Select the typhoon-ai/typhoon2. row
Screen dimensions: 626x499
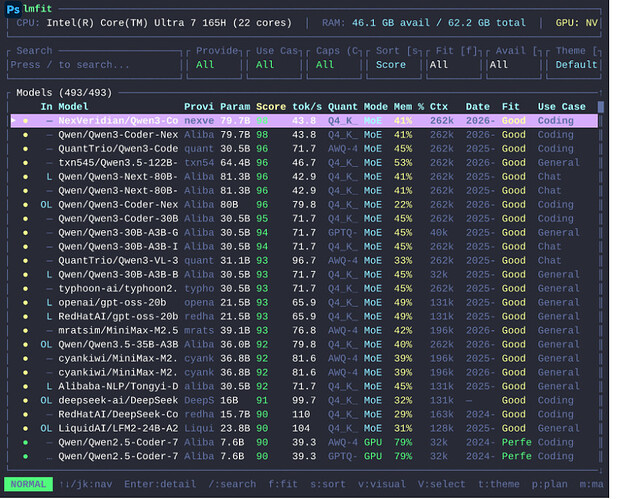pyautogui.click(x=304, y=289)
